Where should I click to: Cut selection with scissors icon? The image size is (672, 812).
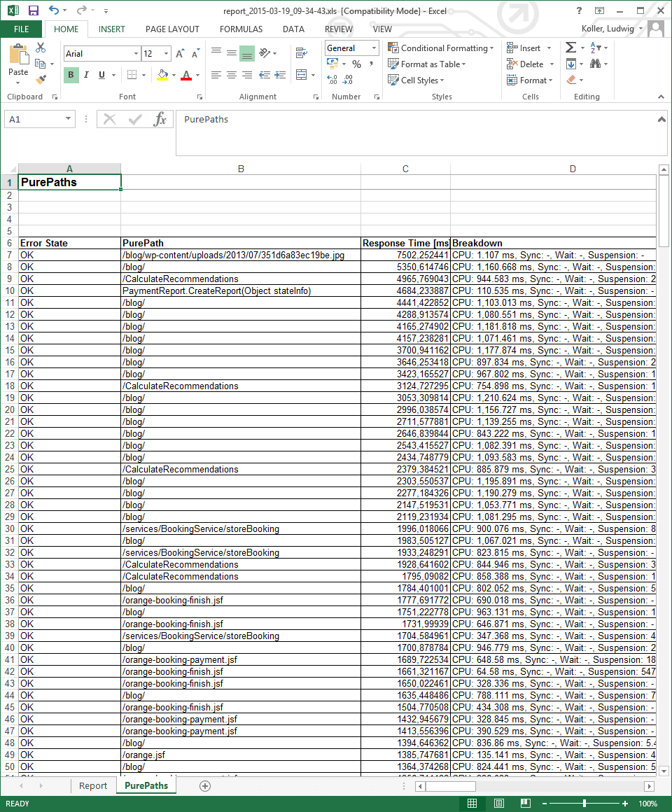click(41, 48)
